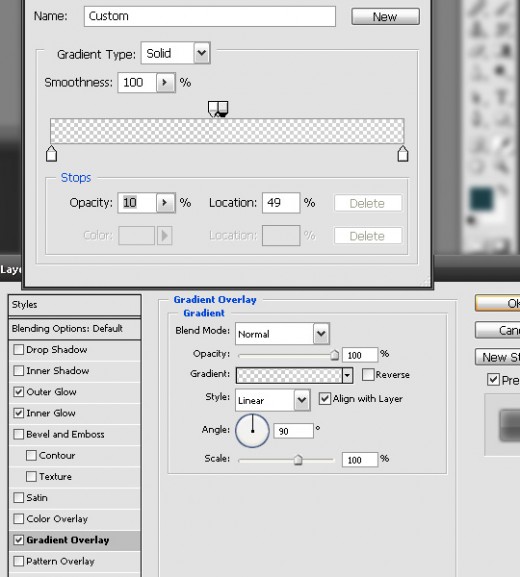Open the gradient picker dropdown arrow
The width and height of the screenshot is (520, 577).
(347, 375)
